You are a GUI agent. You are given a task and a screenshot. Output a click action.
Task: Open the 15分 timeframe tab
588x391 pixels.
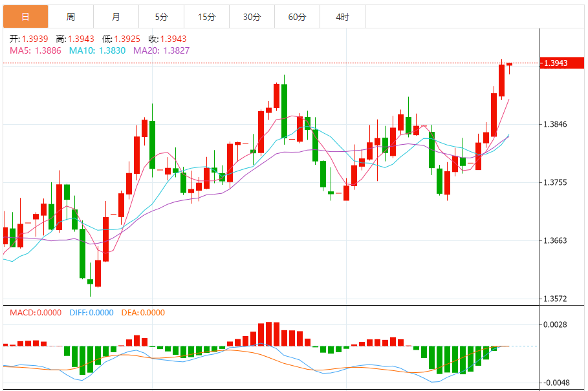point(206,17)
